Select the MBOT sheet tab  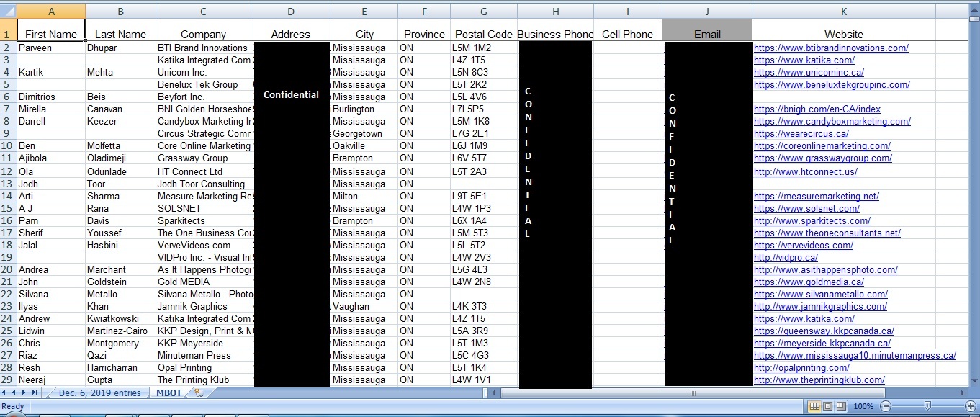[x=169, y=393]
